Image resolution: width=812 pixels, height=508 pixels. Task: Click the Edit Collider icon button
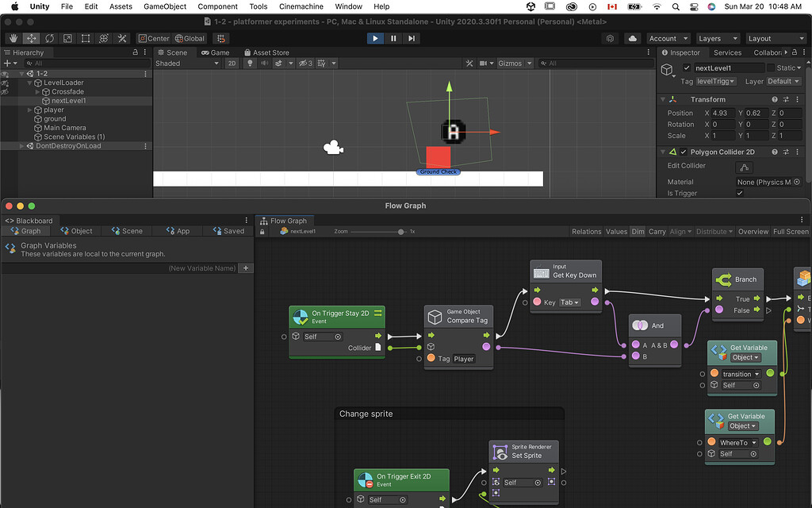[x=743, y=167]
